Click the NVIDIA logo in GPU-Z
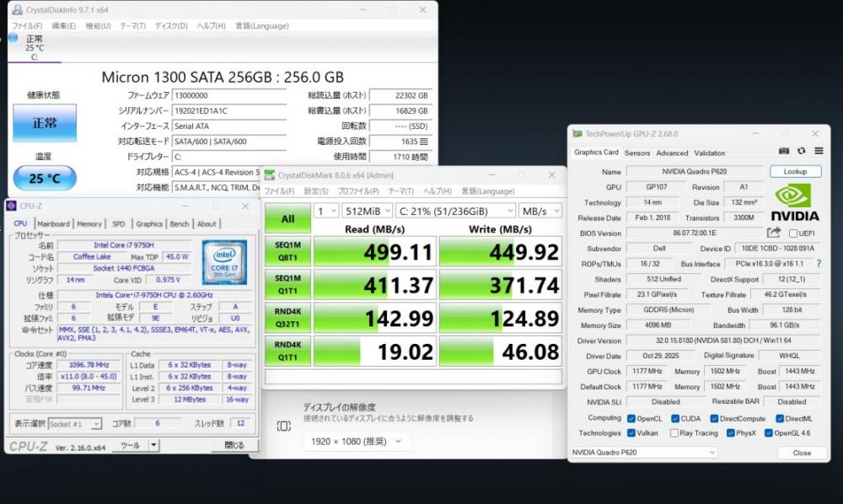843x504 pixels. 793,205
